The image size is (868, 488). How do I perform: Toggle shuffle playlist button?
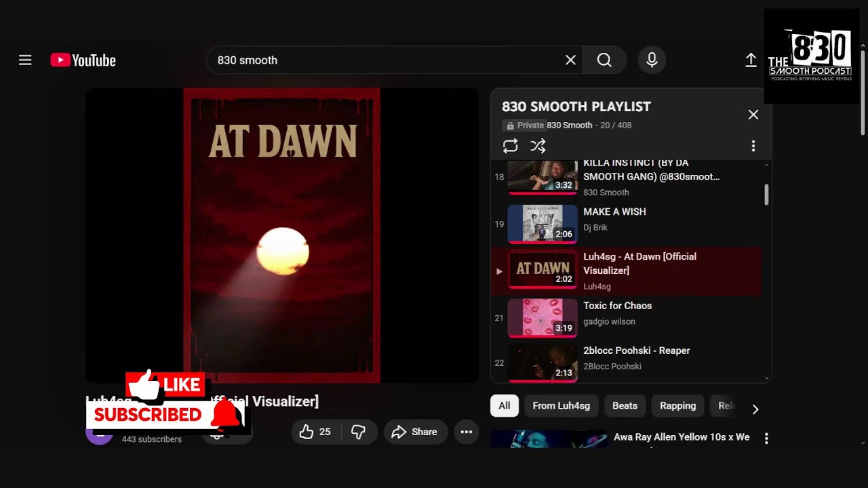point(538,146)
